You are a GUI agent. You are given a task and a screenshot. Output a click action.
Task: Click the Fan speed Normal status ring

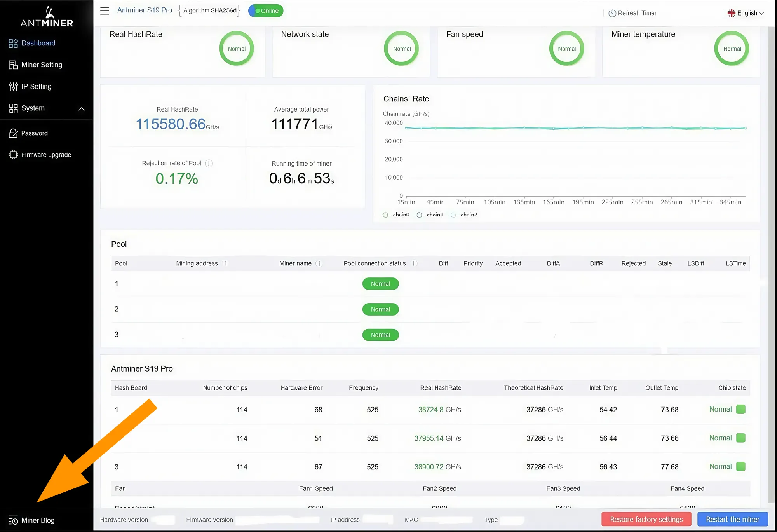click(567, 49)
